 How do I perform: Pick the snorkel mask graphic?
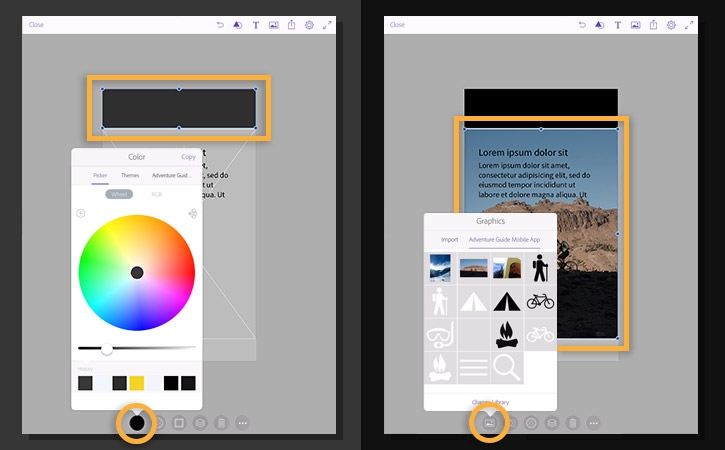point(441,334)
